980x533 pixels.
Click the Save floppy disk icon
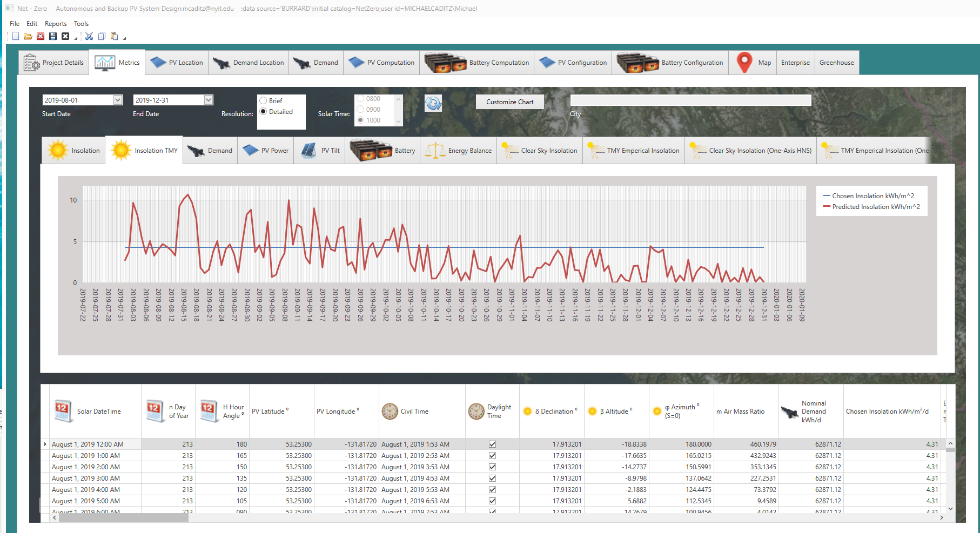pos(53,36)
